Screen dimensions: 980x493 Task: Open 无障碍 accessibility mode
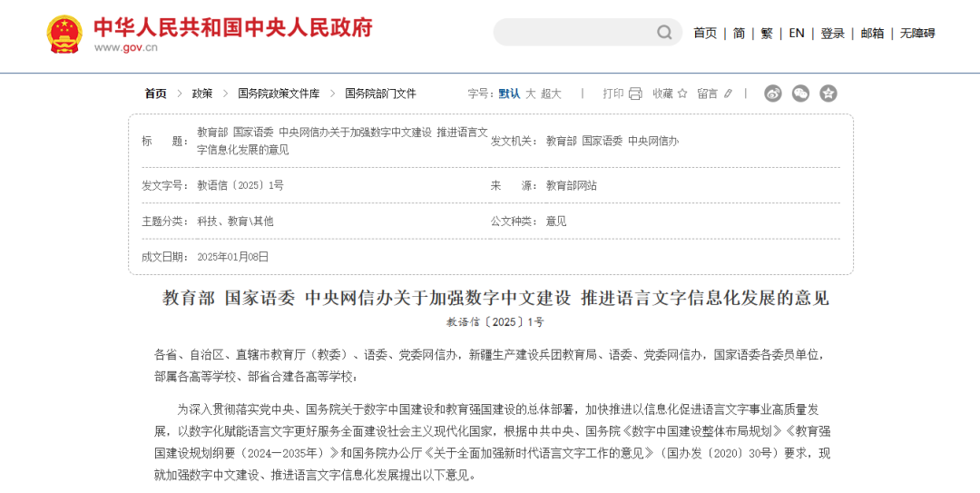click(916, 34)
